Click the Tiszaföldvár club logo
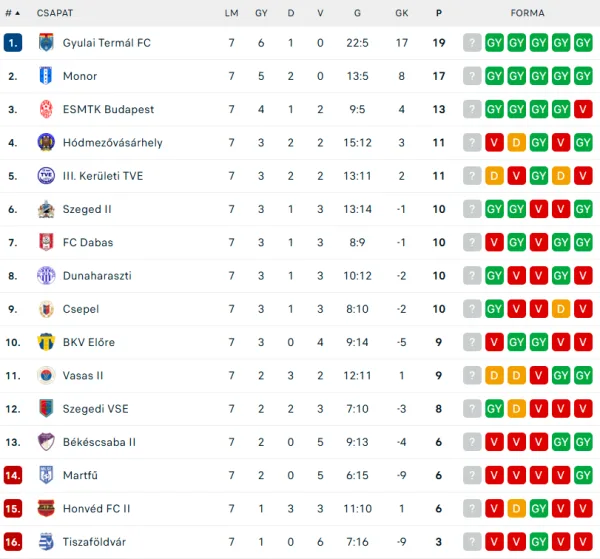The image size is (600, 559). pyautogui.click(x=46, y=542)
